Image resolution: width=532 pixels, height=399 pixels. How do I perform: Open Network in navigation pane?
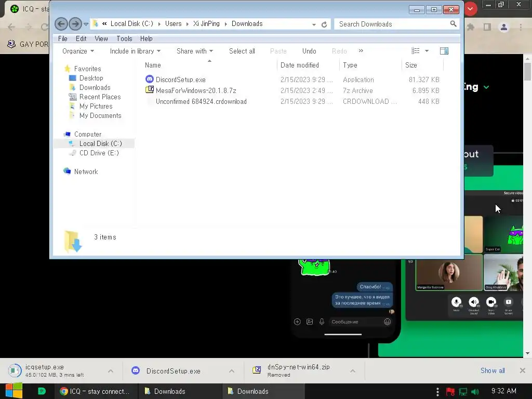pos(86,171)
